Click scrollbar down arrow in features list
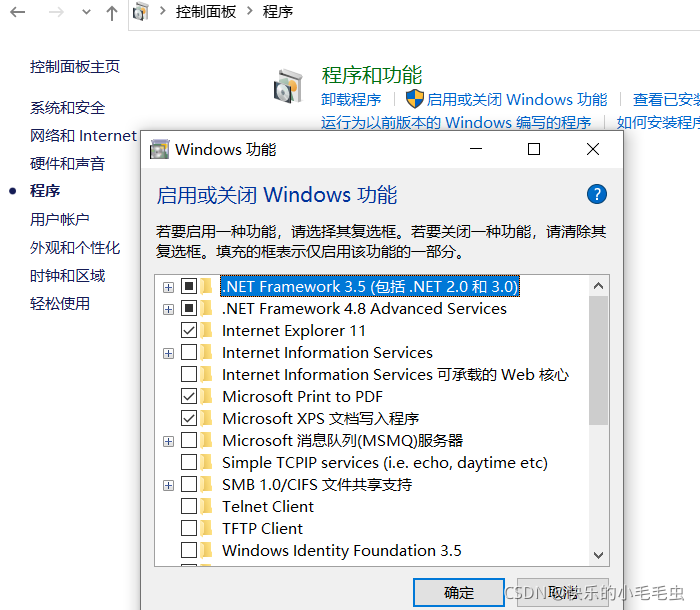Viewport: 700px width, 610px height. coord(598,555)
